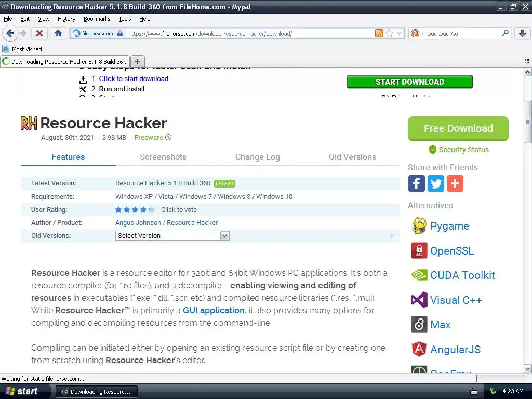The height and width of the screenshot is (399, 532).
Task: Open a new tab with plus button
Action: pyautogui.click(x=137, y=61)
